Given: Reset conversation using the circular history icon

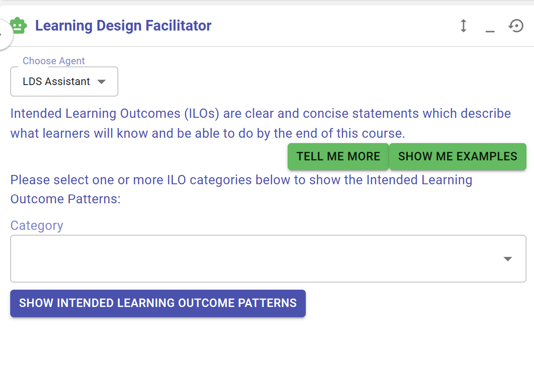Looking at the screenshot, I should (x=516, y=26).
